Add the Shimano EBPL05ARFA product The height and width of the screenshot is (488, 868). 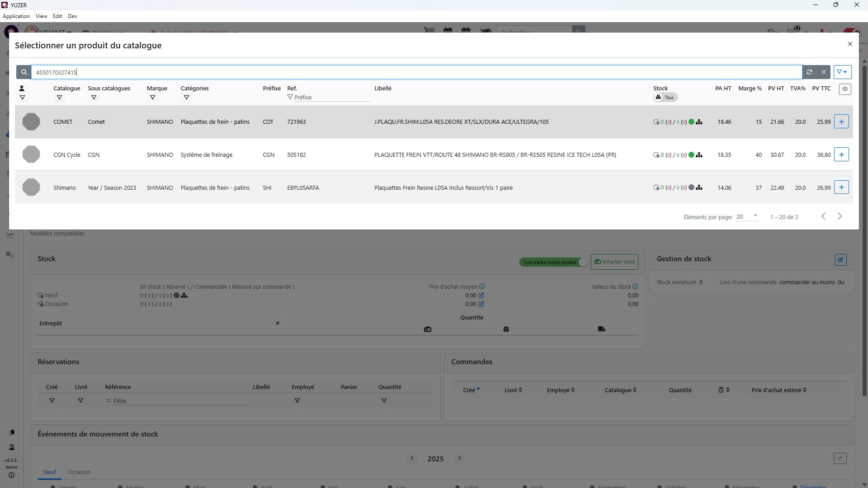[841, 188]
